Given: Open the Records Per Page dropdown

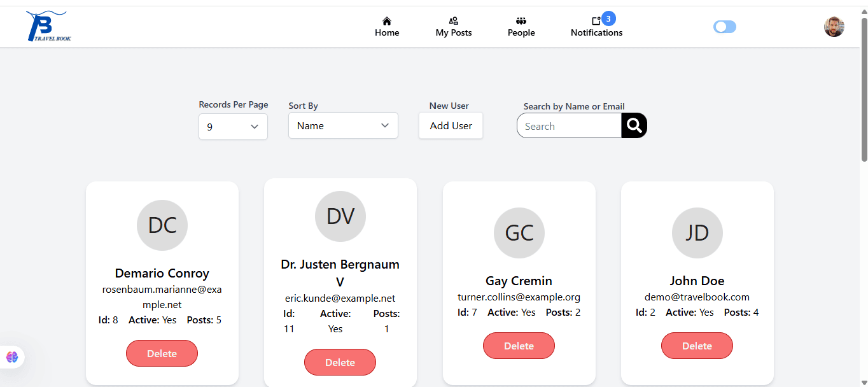Looking at the screenshot, I should [x=233, y=127].
